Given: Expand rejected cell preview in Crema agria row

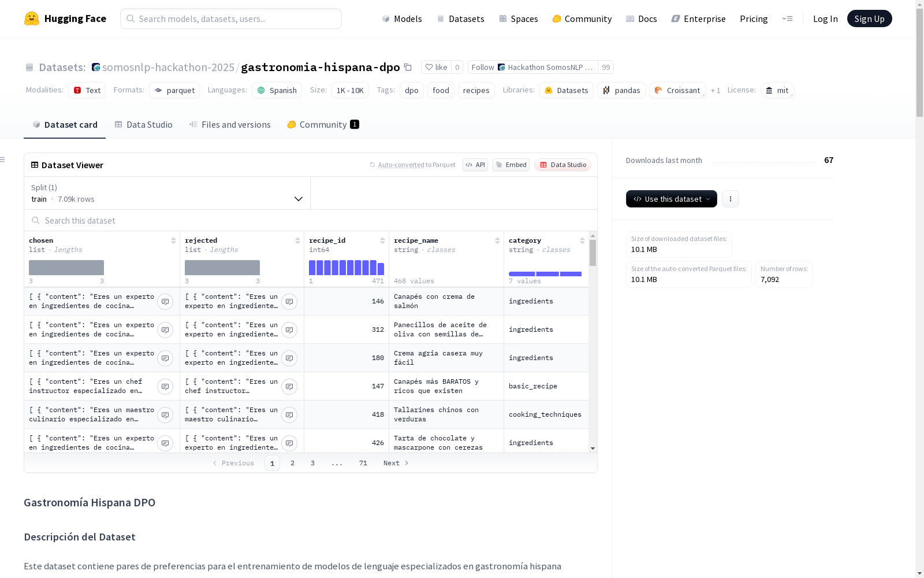Looking at the screenshot, I should tap(289, 358).
